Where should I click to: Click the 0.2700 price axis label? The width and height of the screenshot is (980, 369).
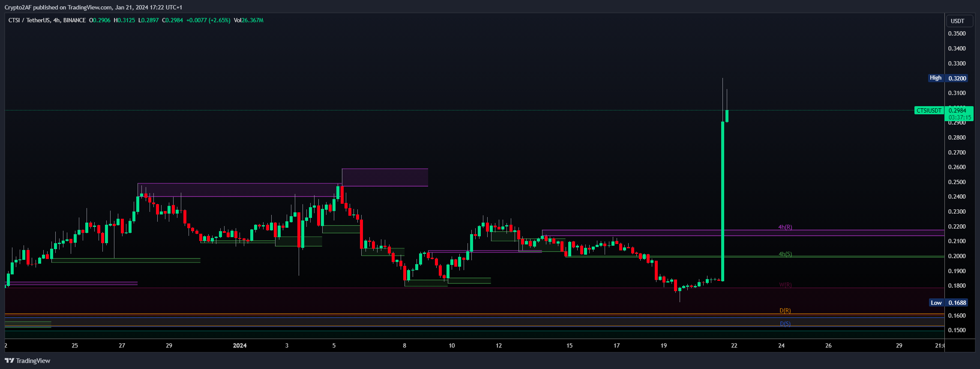[957, 152]
